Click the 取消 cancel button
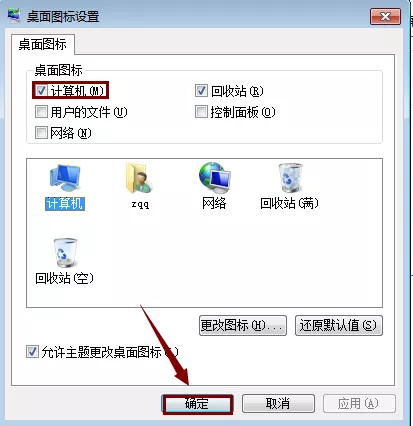 (x=278, y=404)
